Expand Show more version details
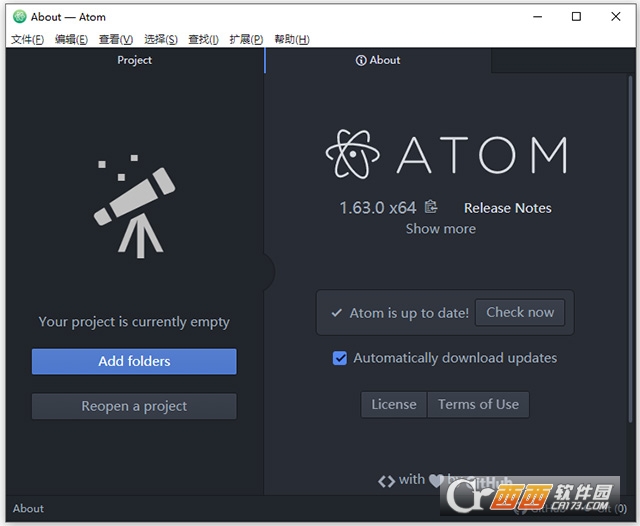The image size is (640, 526). click(x=440, y=229)
